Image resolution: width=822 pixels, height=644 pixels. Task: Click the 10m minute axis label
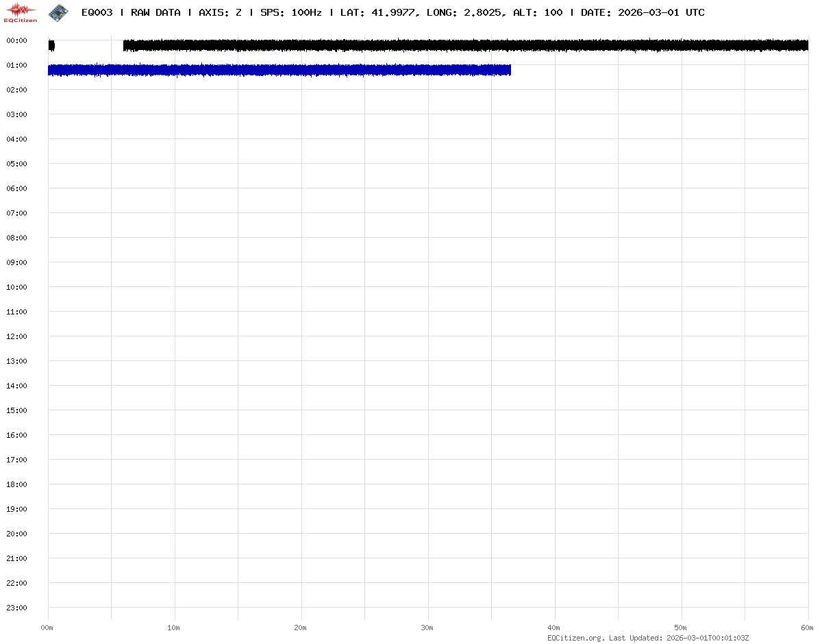[x=174, y=628]
